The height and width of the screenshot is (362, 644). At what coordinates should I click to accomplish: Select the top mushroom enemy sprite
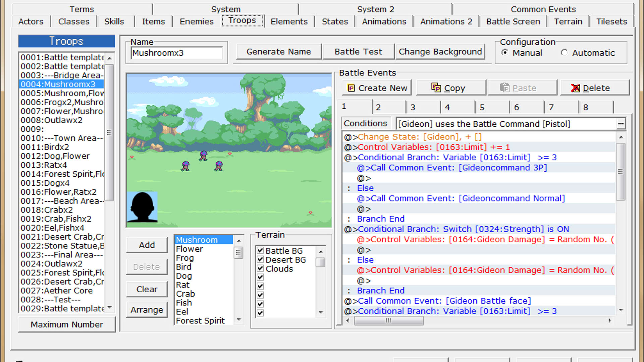click(203, 156)
